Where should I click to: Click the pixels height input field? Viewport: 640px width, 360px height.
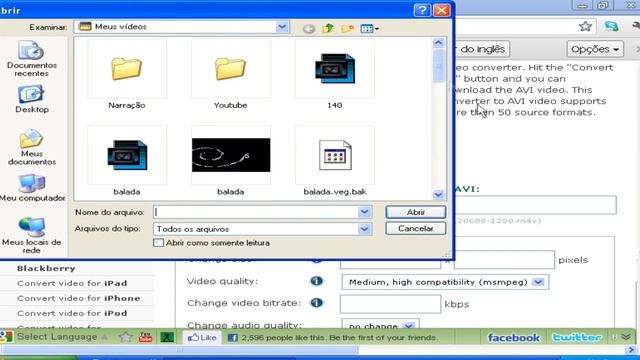(504, 260)
